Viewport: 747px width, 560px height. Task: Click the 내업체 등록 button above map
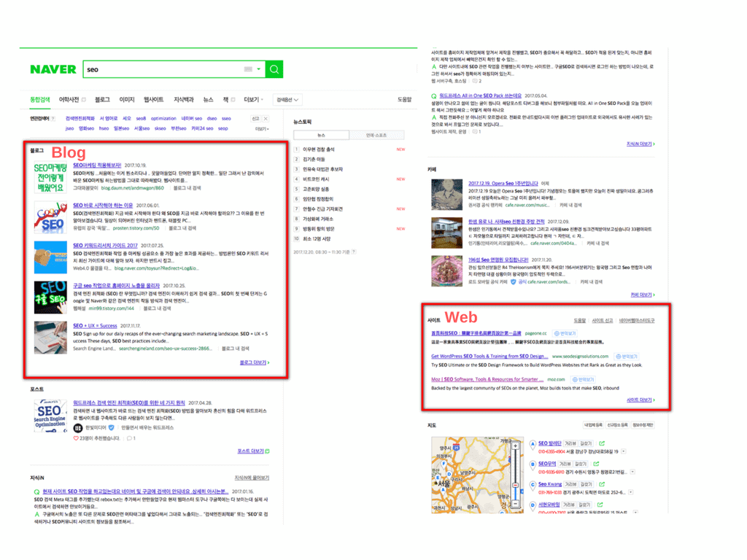593,425
